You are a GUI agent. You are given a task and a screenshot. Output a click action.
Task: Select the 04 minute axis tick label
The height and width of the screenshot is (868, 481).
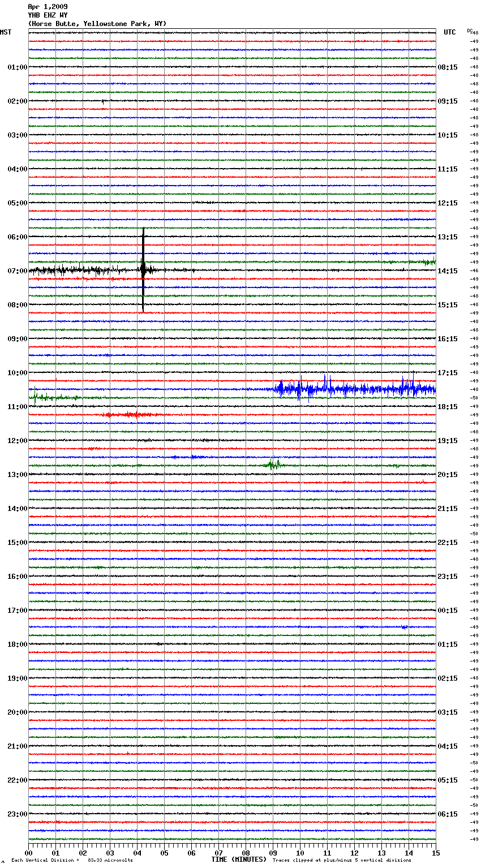[x=138, y=853]
